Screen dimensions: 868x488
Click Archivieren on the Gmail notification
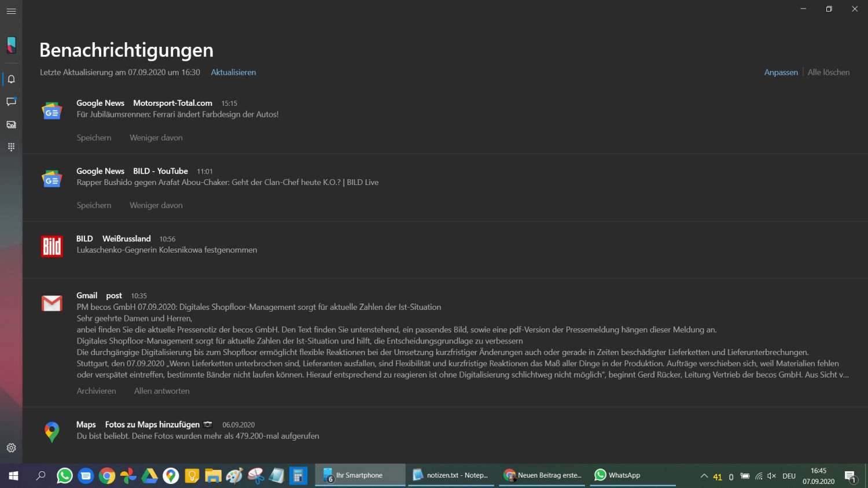tap(96, 391)
